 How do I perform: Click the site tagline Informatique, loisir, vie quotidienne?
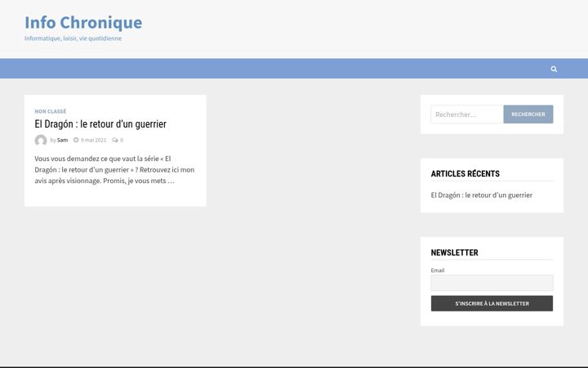(x=73, y=38)
